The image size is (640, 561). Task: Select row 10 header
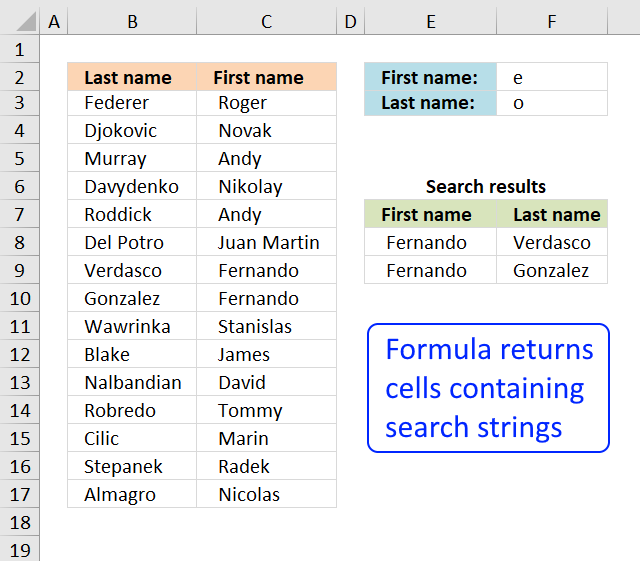tap(20, 298)
